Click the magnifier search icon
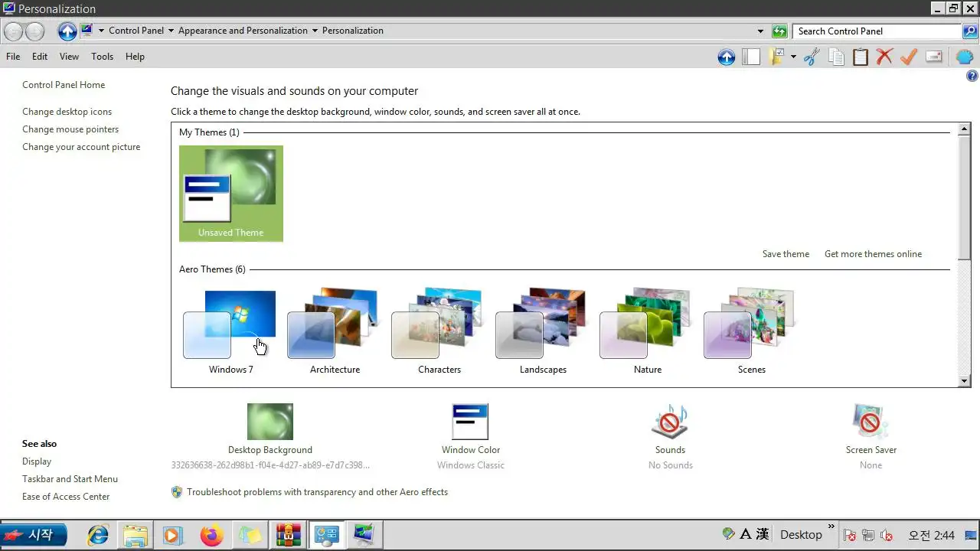980x551 pixels. [970, 31]
